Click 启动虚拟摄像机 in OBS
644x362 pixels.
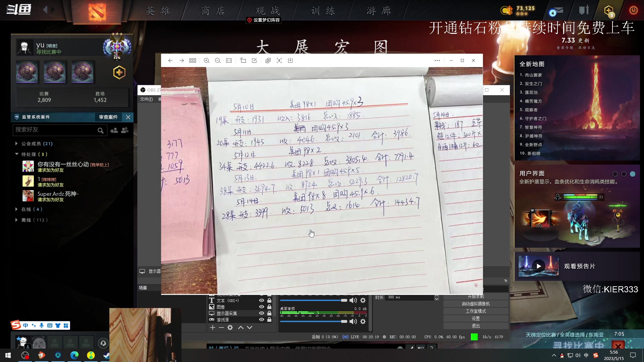tap(476, 303)
